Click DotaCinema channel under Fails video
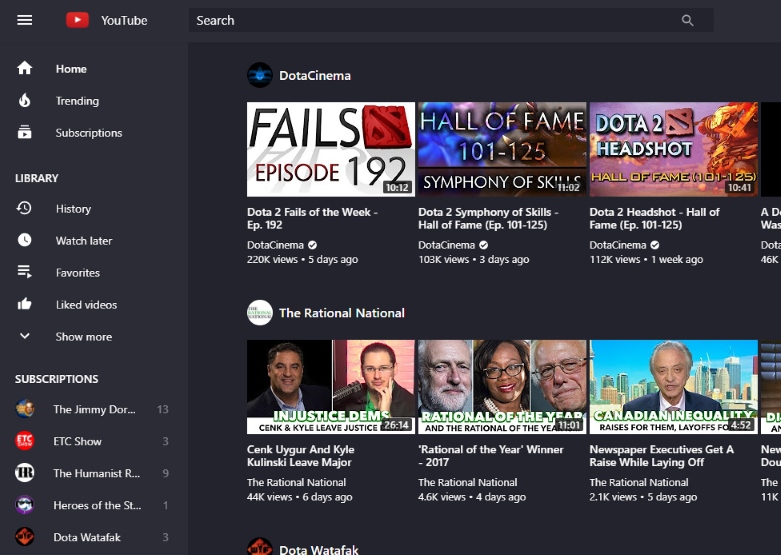Image resolution: width=781 pixels, height=555 pixels. [275, 245]
